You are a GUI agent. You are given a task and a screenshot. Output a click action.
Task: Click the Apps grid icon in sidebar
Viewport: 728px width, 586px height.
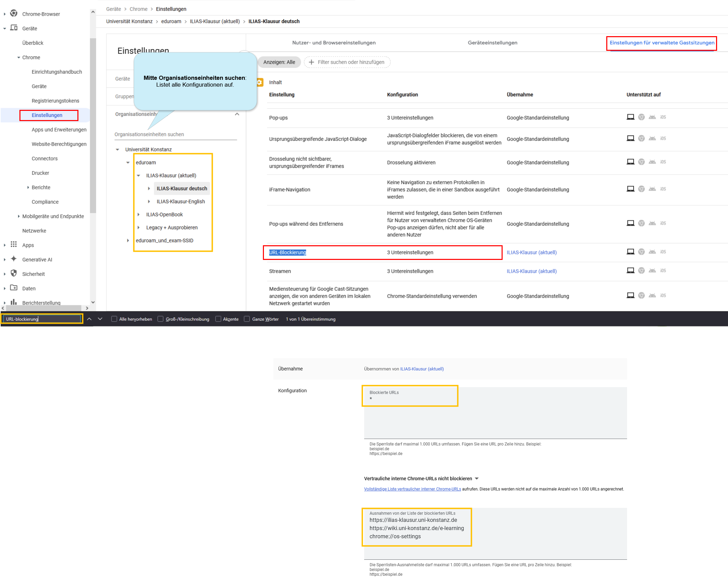14,245
